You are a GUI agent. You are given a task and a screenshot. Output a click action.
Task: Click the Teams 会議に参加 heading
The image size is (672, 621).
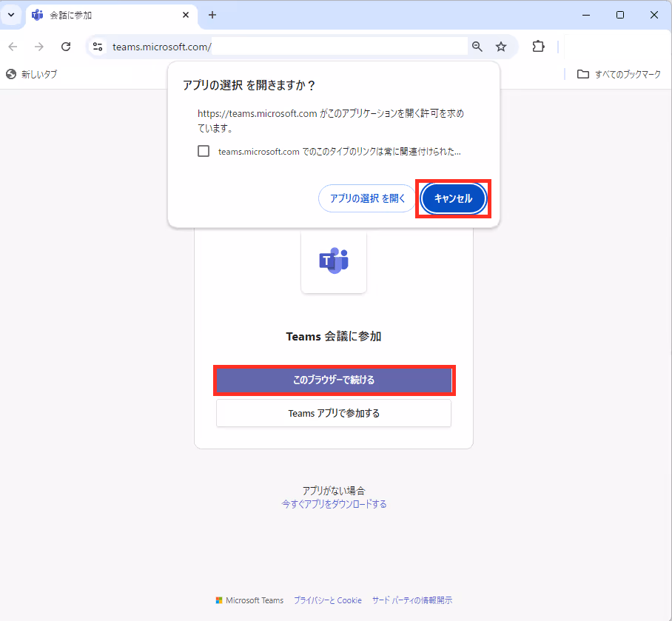[334, 337]
